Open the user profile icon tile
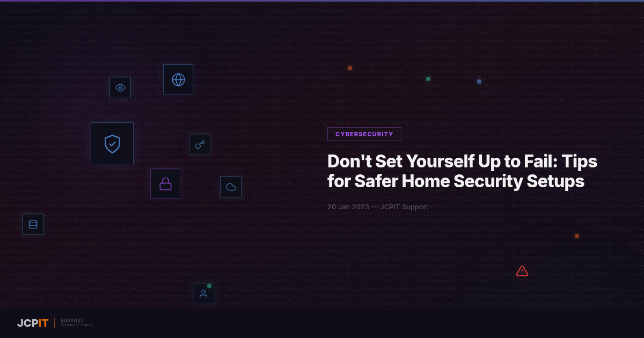 pyautogui.click(x=204, y=293)
